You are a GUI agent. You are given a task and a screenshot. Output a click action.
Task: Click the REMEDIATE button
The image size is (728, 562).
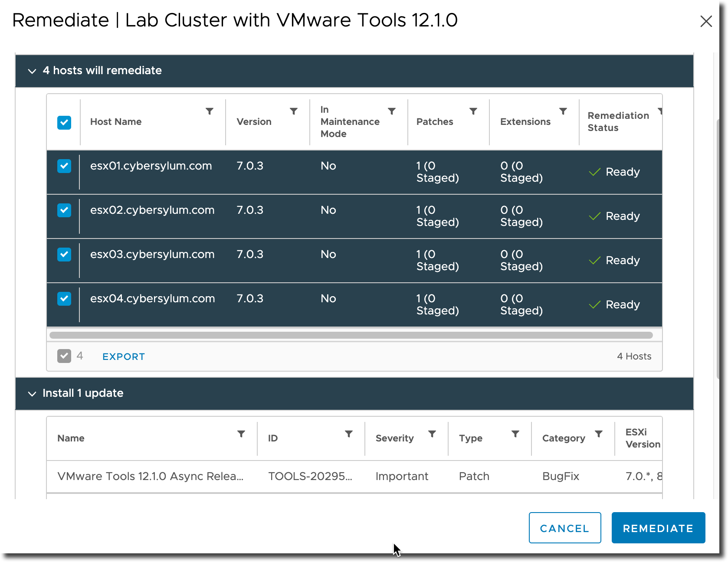[x=658, y=528]
